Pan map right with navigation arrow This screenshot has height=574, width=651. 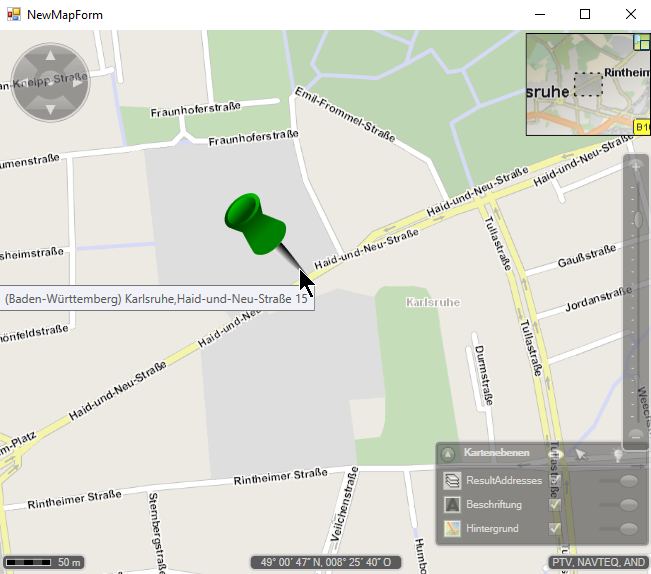click(x=76, y=82)
